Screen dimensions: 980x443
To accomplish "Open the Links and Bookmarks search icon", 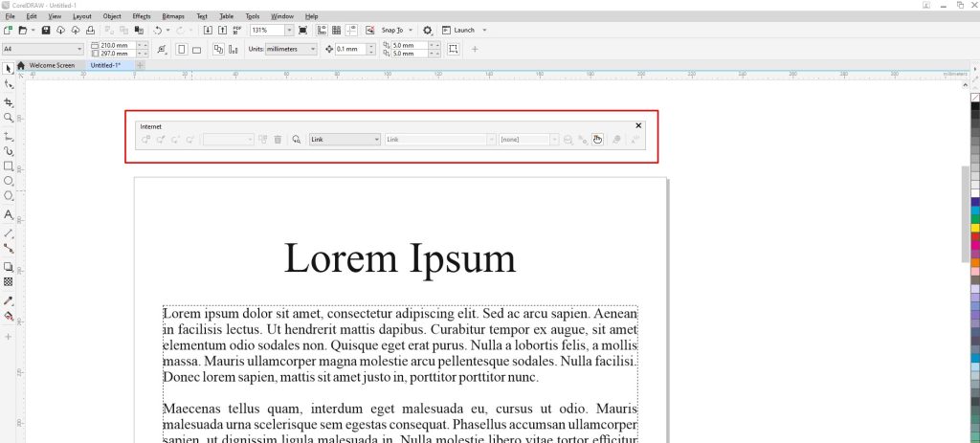I will point(297,140).
